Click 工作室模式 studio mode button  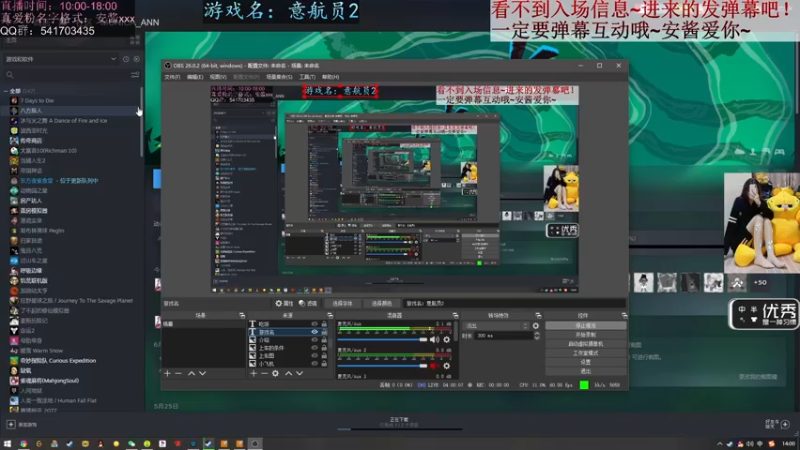586,353
